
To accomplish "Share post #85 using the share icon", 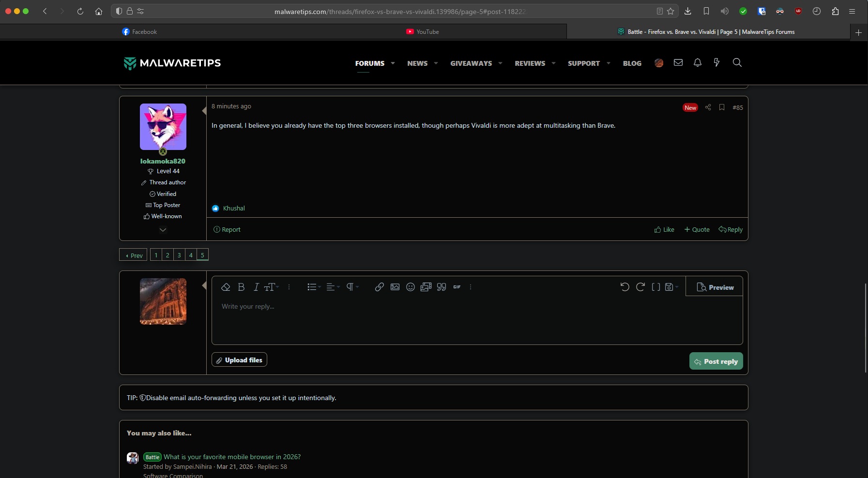I will tap(708, 107).
